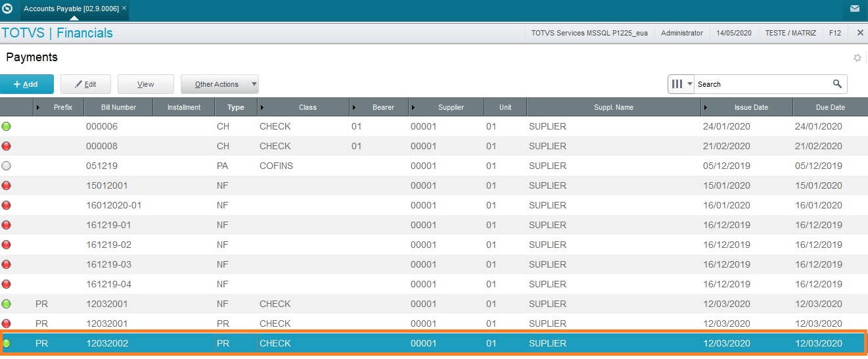Screen dimensions: 868x359
Task: Select bill number 000008
Action: (x=102, y=146)
